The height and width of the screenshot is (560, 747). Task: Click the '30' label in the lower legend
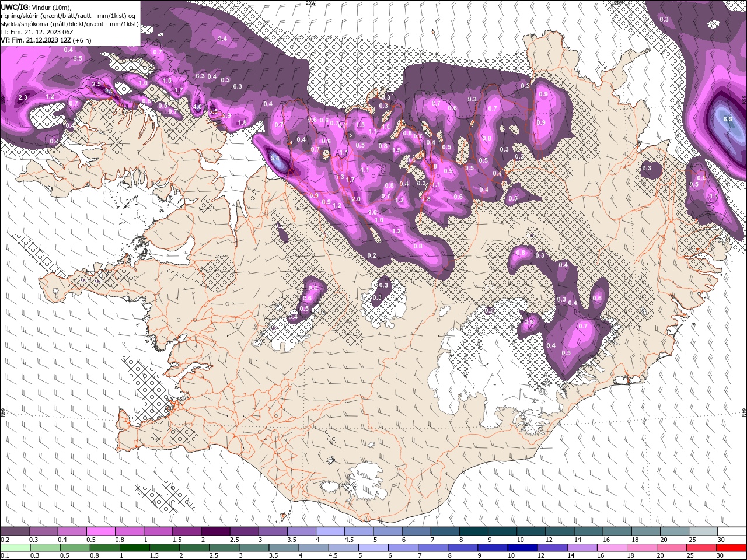720,556
